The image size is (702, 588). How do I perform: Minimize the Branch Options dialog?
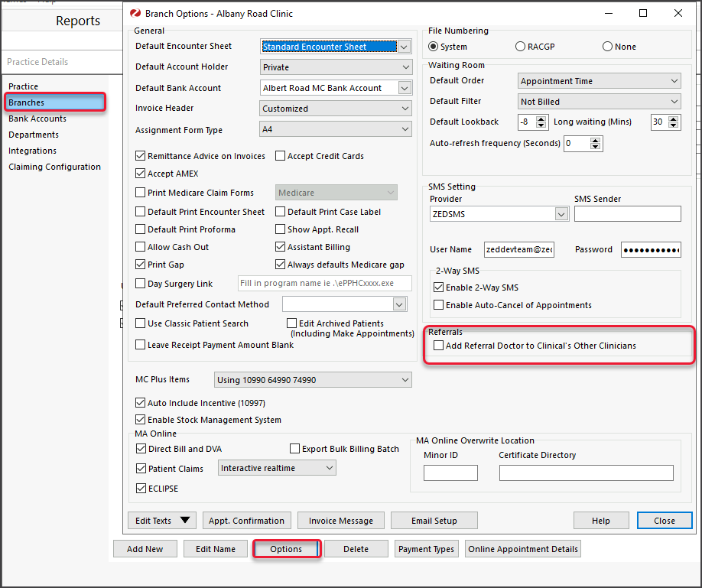click(609, 14)
